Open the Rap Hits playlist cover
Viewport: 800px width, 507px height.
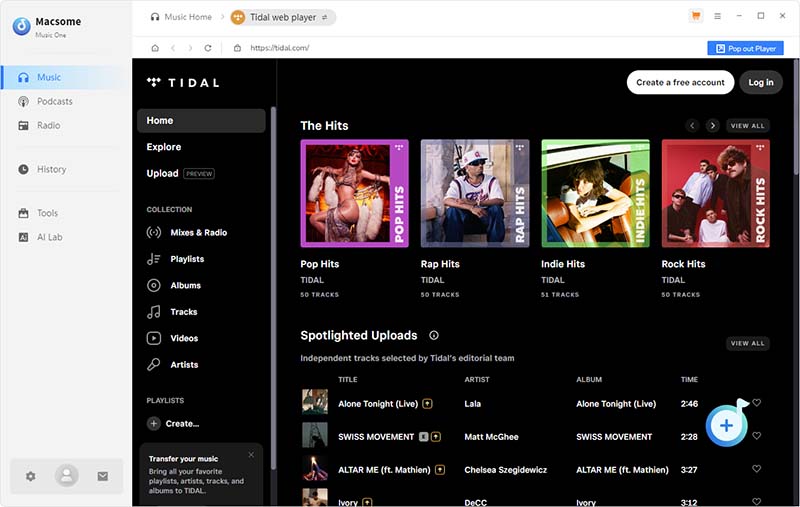coord(475,193)
